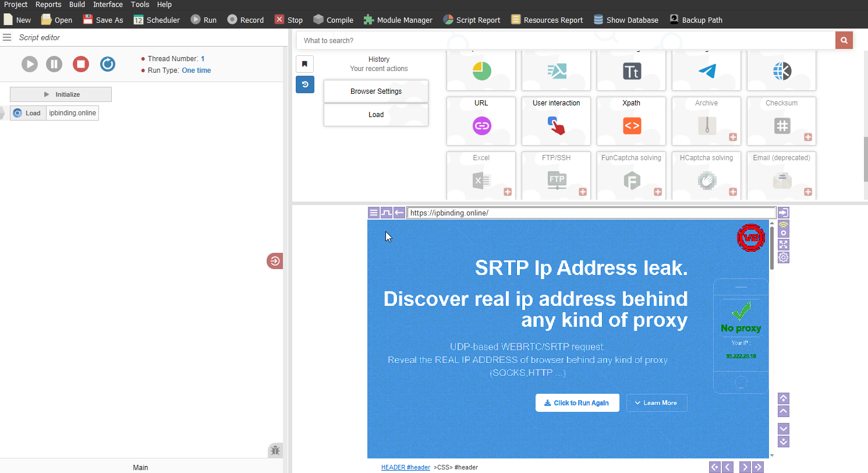Click the restart script circular arrow
The width and height of the screenshot is (868, 473).
click(x=108, y=64)
